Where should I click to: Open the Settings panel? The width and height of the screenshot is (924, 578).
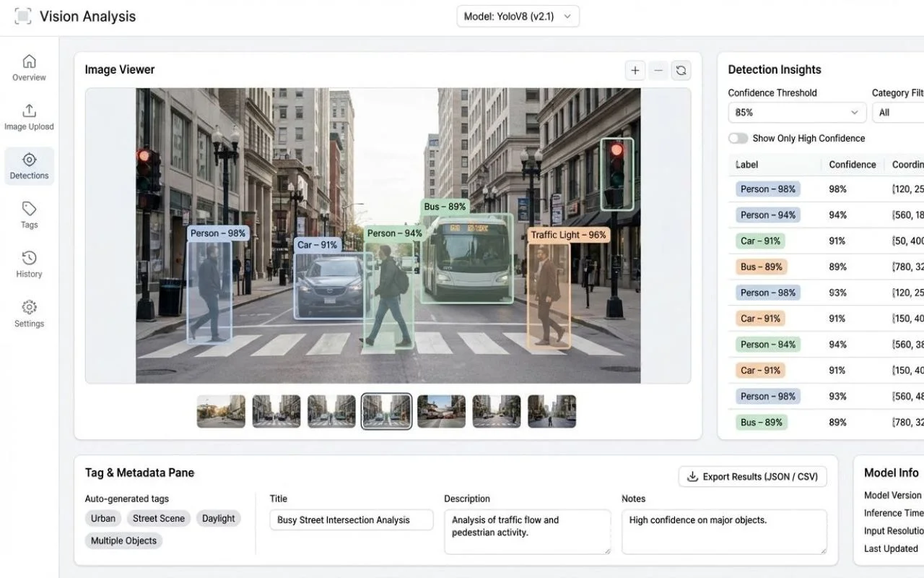29,313
